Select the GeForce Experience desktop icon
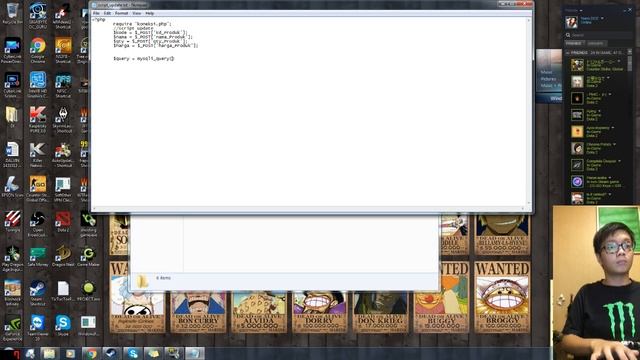 [12, 328]
